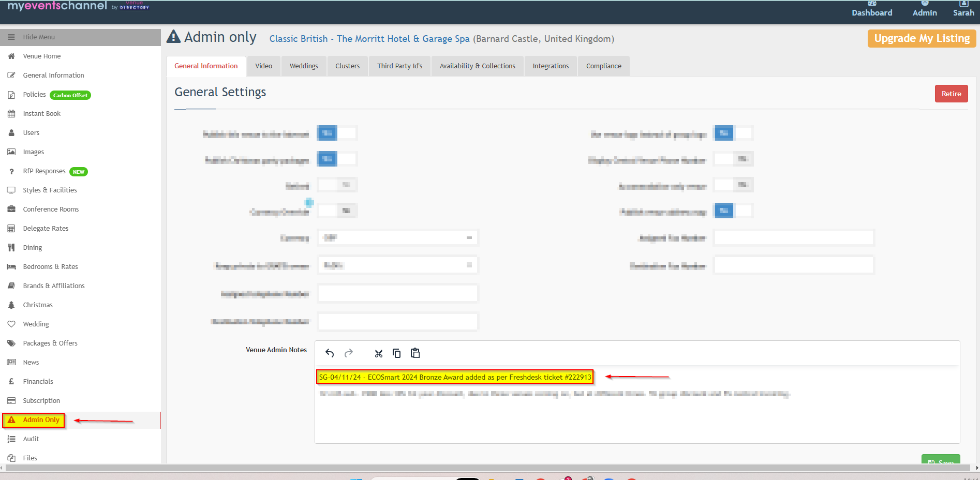Toggle the first right-column Yes switch
The width and height of the screenshot is (980, 480).
click(x=733, y=133)
